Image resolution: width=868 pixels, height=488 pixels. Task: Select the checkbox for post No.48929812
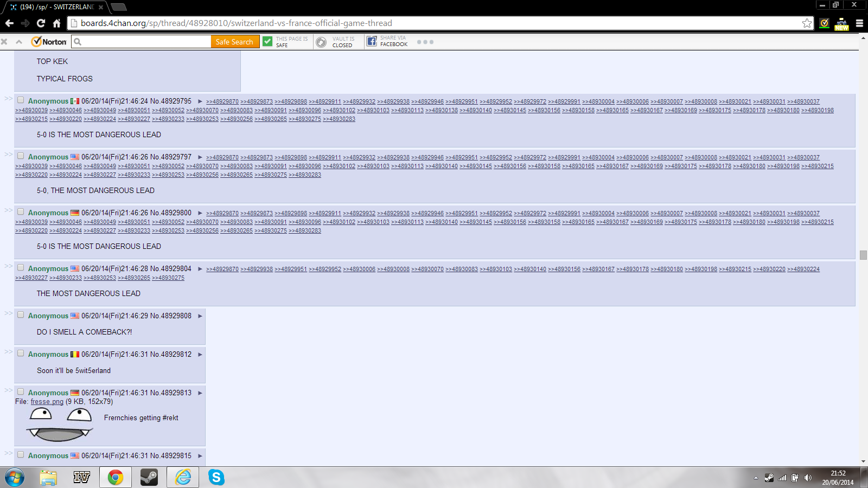[x=21, y=354]
